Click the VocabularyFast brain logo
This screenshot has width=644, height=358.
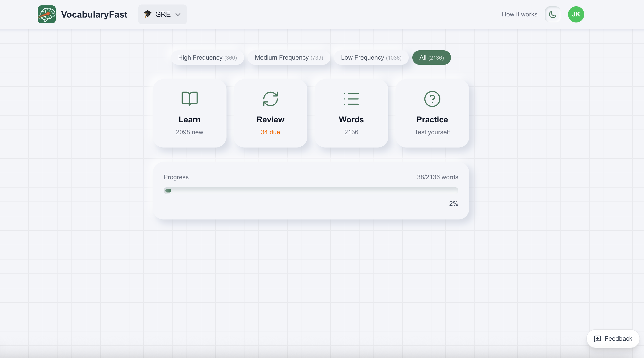click(x=47, y=14)
